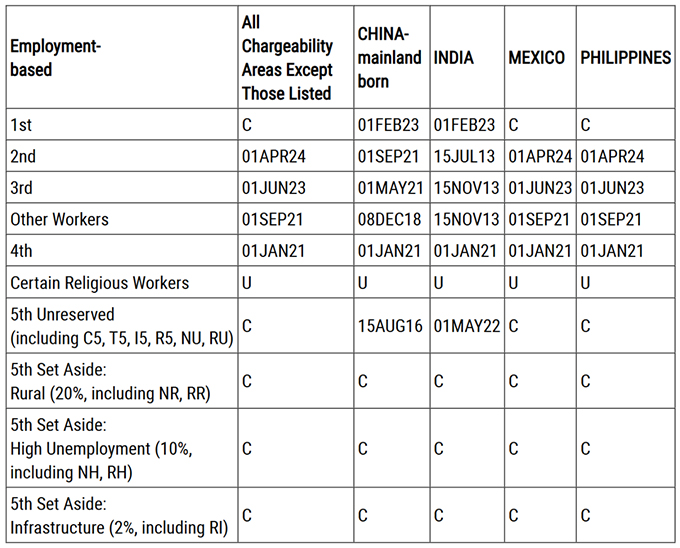Click the "Employment-based" header cell
The width and height of the screenshot is (680, 548).
[x=56, y=58]
